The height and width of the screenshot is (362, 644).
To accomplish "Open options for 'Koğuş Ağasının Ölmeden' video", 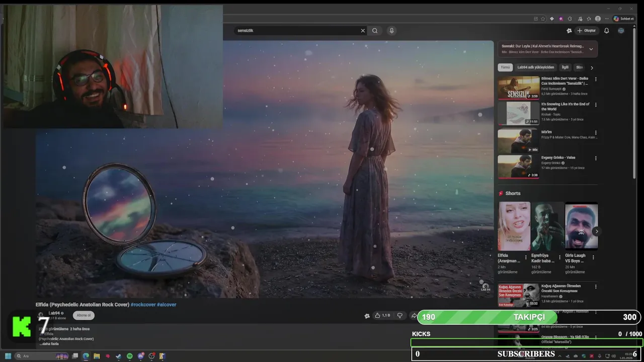I will click(596, 287).
